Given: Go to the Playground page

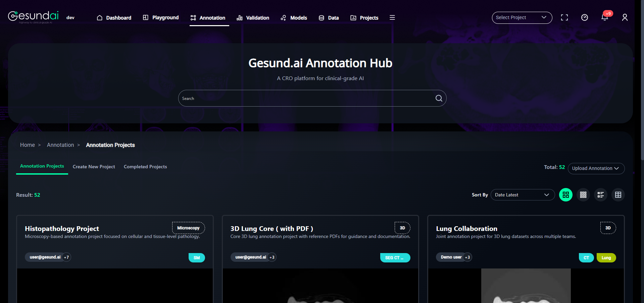Looking at the screenshot, I should [161, 17].
